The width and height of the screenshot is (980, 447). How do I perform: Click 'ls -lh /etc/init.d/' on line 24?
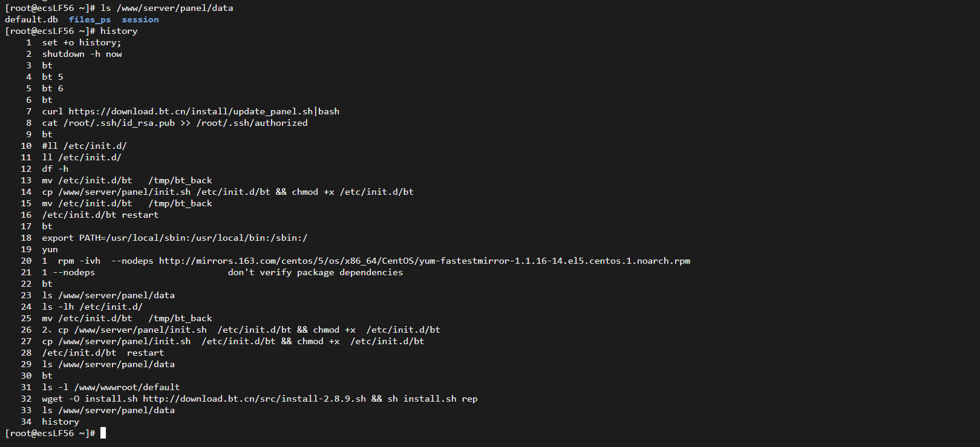coord(93,307)
